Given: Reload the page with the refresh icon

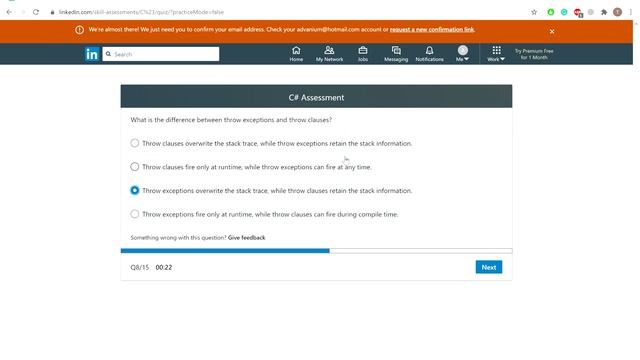Looking at the screenshot, I should [x=36, y=12].
